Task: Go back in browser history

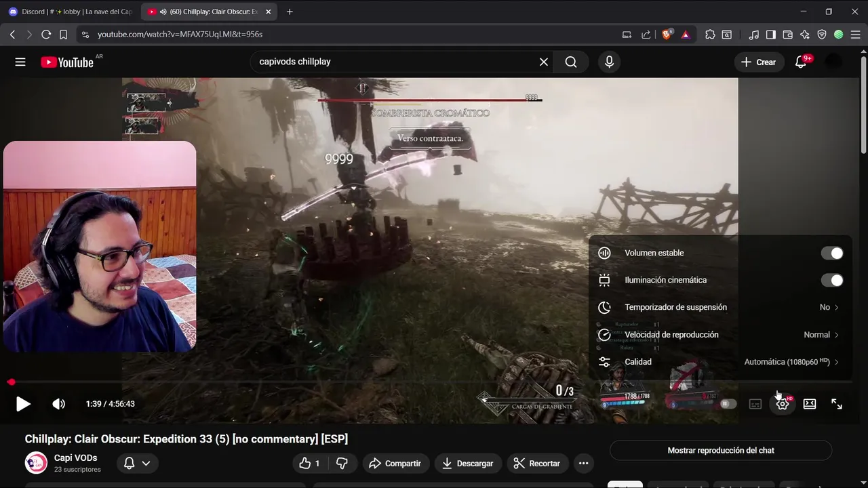Action: pyautogui.click(x=12, y=34)
